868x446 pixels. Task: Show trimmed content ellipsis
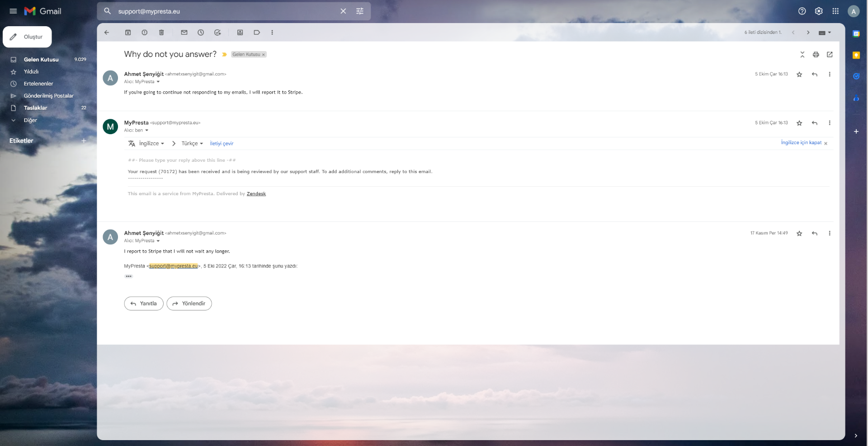(x=129, y=276)
